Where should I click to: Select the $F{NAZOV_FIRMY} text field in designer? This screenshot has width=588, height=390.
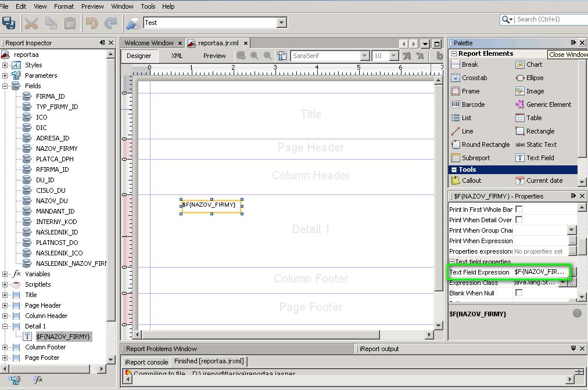pos(211,206)
